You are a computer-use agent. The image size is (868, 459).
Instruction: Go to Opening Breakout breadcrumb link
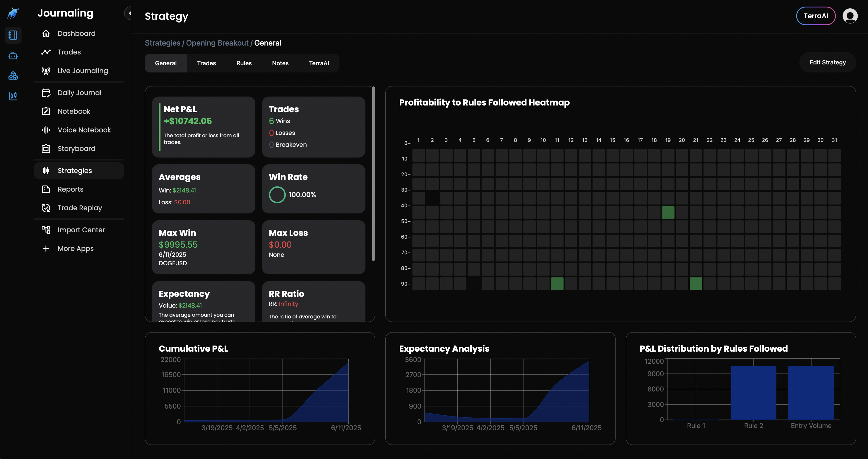point(217,43)
